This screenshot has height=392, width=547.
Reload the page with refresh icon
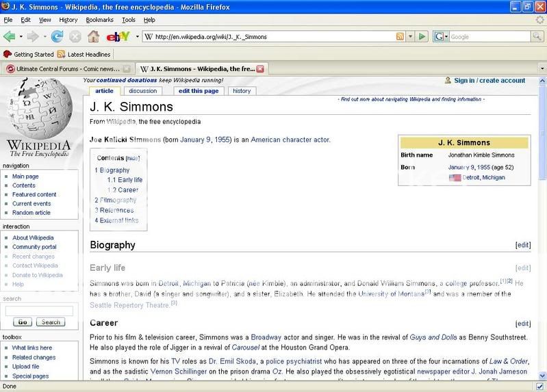[58, 36]
